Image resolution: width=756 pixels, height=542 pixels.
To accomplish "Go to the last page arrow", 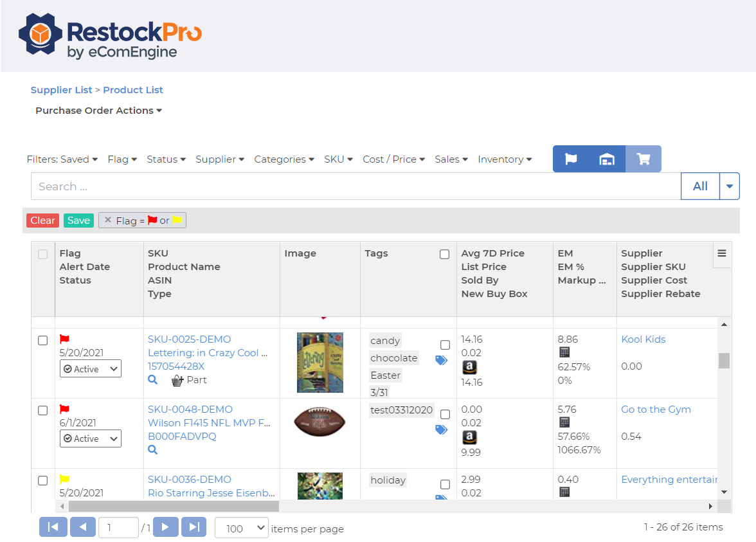I will click(194, 527).
